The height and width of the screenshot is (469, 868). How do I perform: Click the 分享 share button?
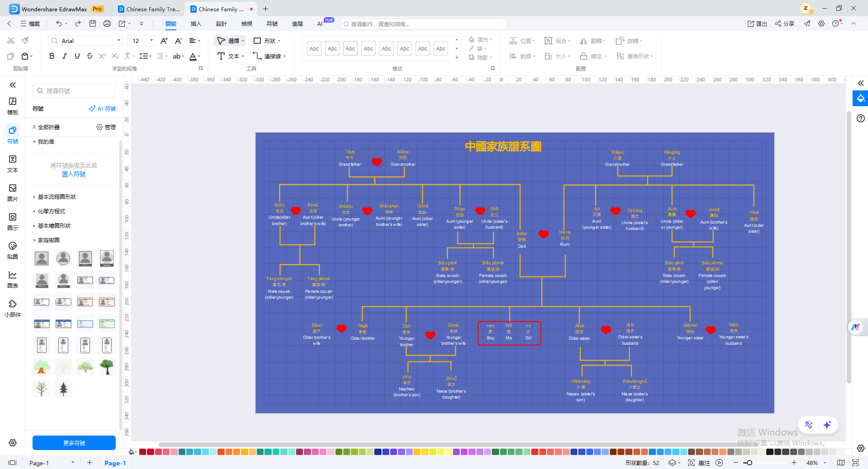784,23
